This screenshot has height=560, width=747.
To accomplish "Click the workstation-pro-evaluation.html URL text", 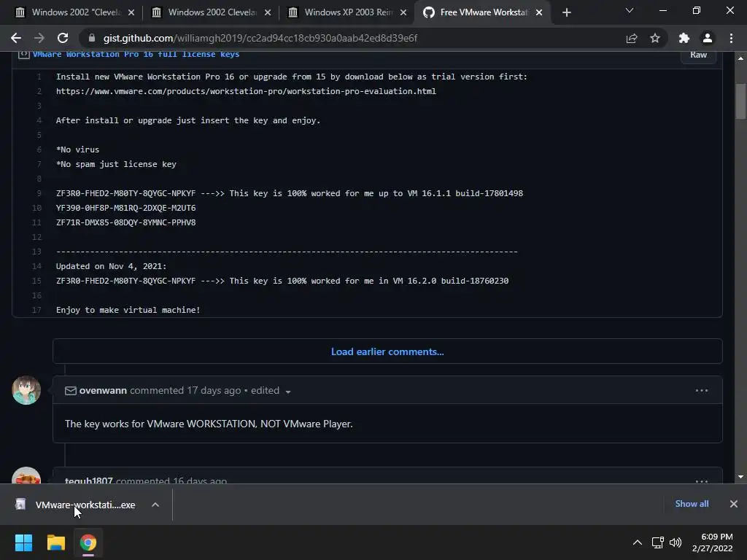I will (246, 91).
